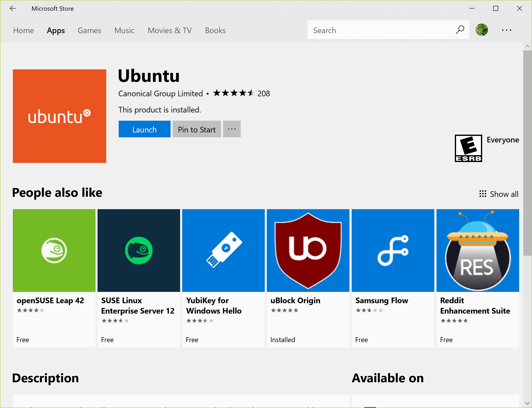Open the user account avatar
The image size is (532, 408).
[x=482, y=30]
